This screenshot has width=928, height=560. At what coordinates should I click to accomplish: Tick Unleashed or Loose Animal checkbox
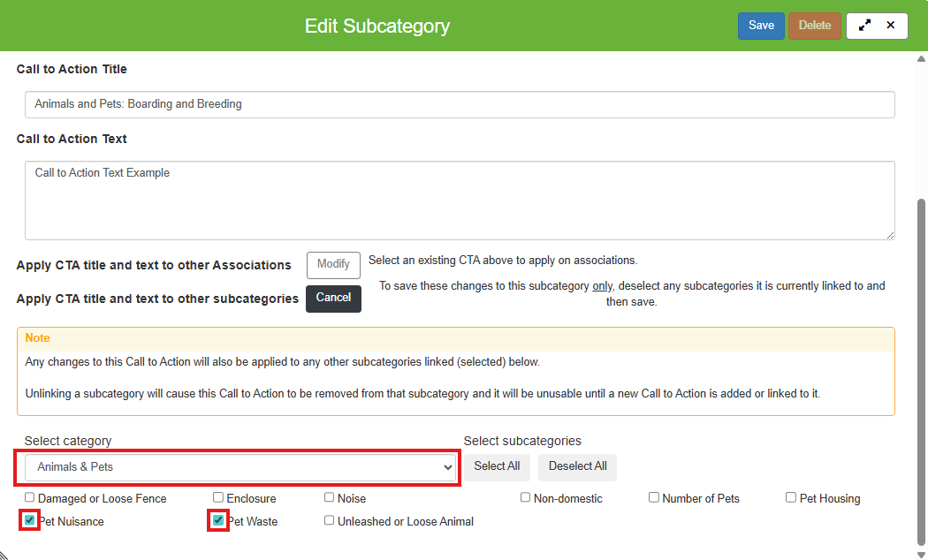[x=330, y=520]
